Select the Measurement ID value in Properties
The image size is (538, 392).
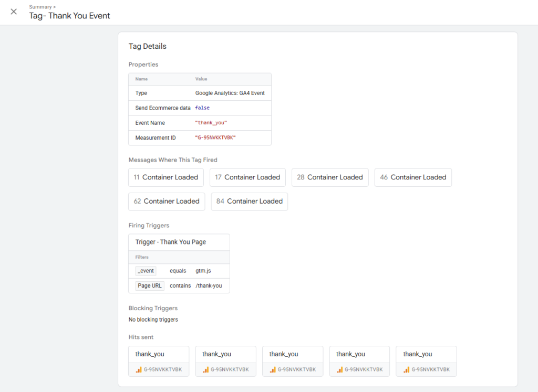click(215, 137)
